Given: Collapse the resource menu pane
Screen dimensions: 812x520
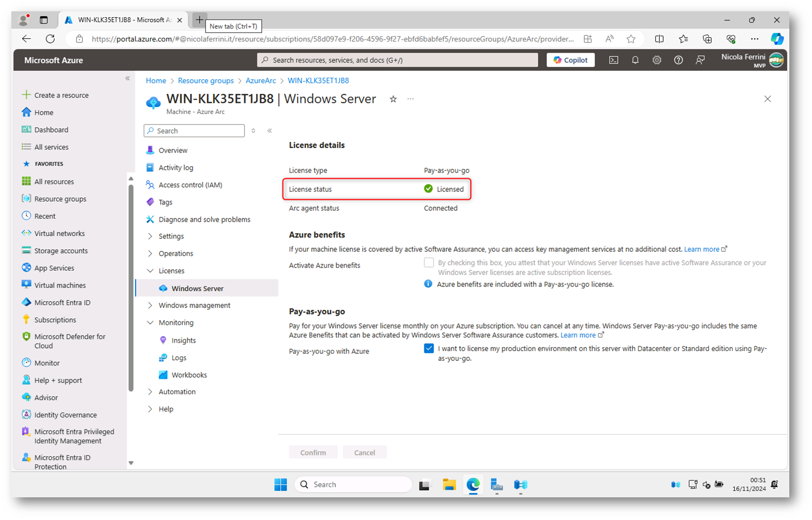Looking at the screenshot, I should 269,131.
